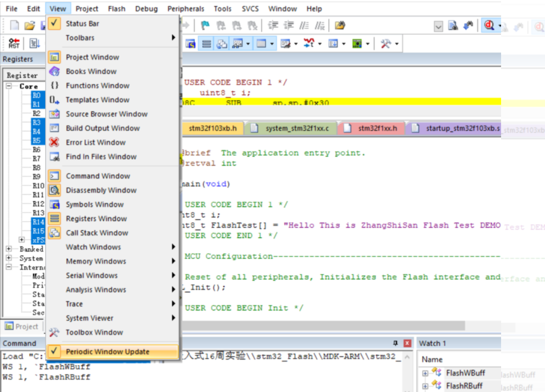Viewport: 545px width, 392px height.
Task: Click the Registers Window icon
Action: (x=54, y=219)
